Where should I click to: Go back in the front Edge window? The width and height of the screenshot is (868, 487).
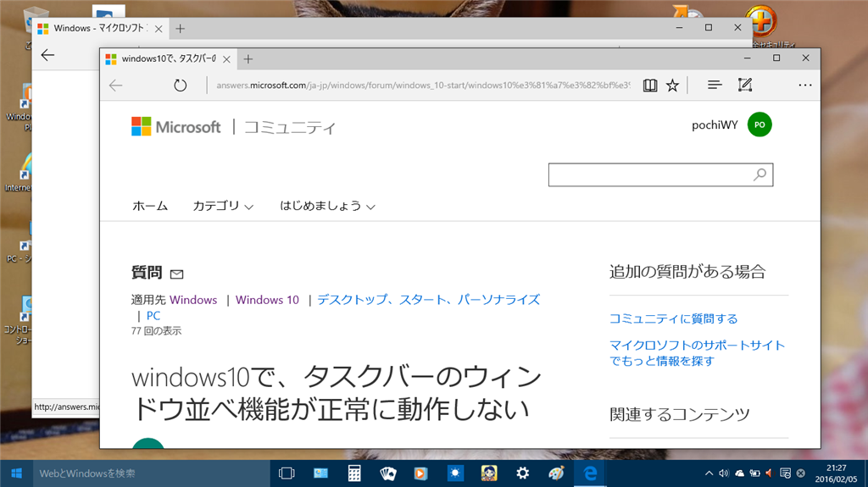(x=115, y=86)
